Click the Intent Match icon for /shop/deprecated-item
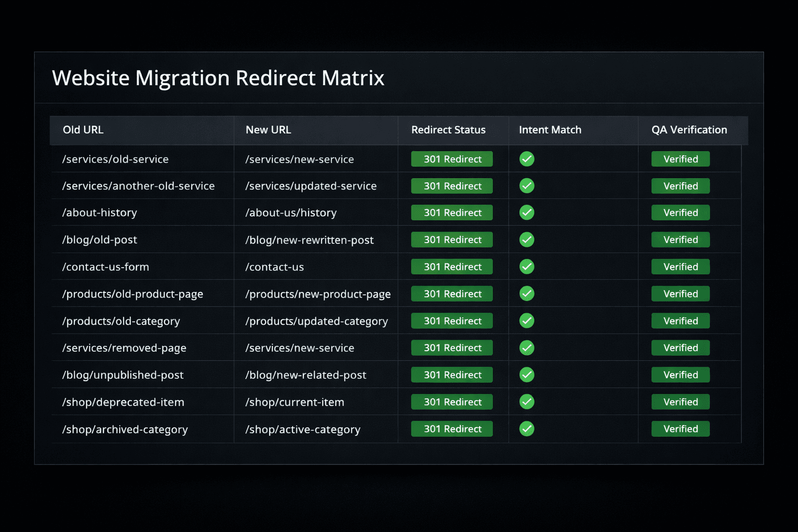Screen dimensions: 798x532 click(x=526, y=402)
